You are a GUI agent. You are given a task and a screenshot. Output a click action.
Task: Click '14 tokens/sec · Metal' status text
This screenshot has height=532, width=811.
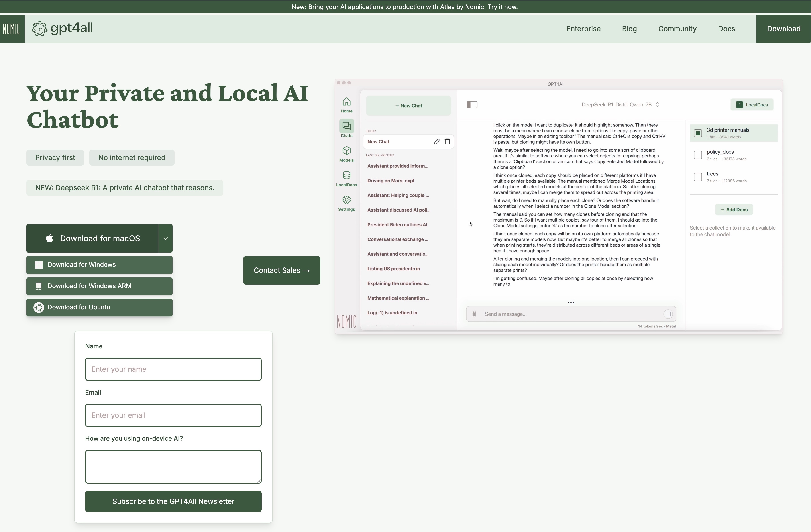(657, 326)
